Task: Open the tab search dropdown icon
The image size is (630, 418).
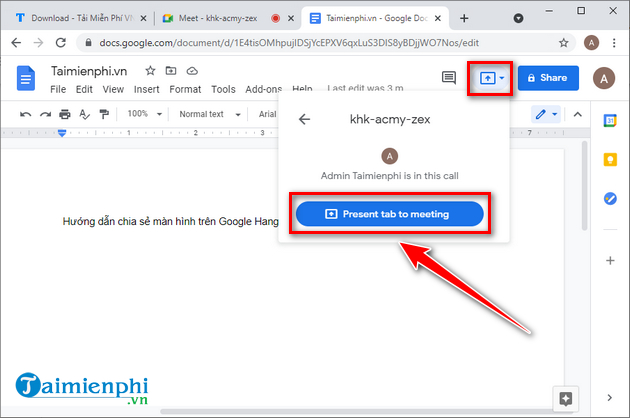Action: point(518,18)
